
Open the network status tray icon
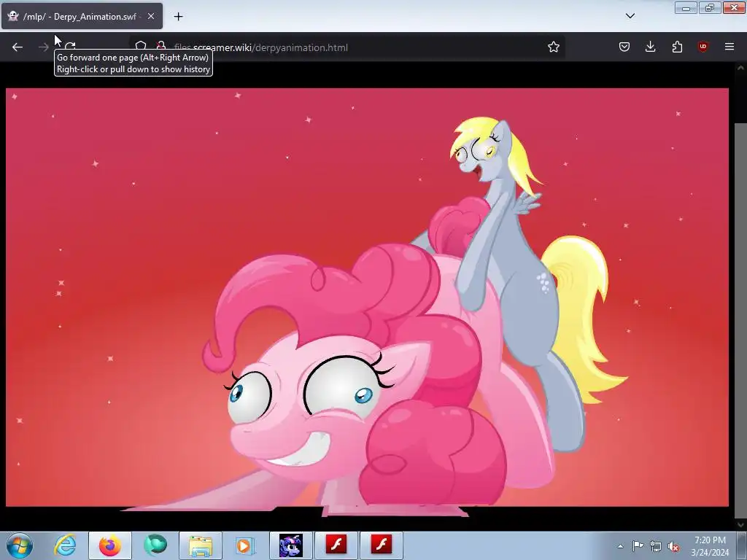click(x=656, y=547)
